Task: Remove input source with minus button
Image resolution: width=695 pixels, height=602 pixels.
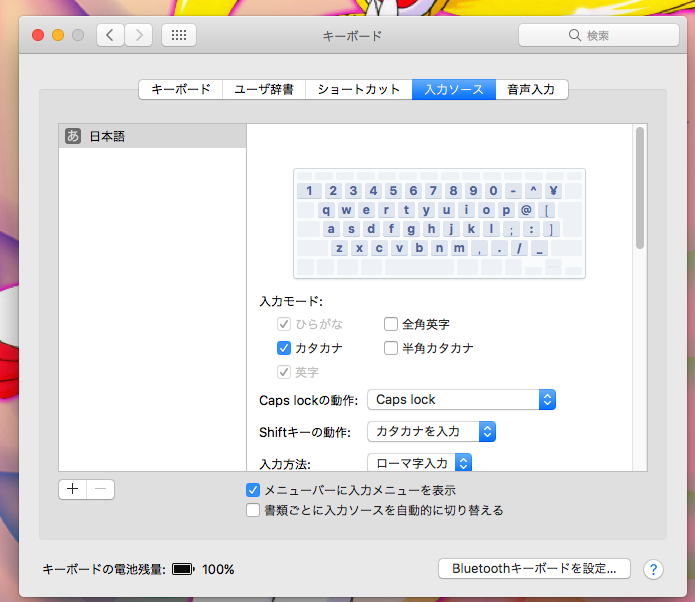Action: click(100, 489)
